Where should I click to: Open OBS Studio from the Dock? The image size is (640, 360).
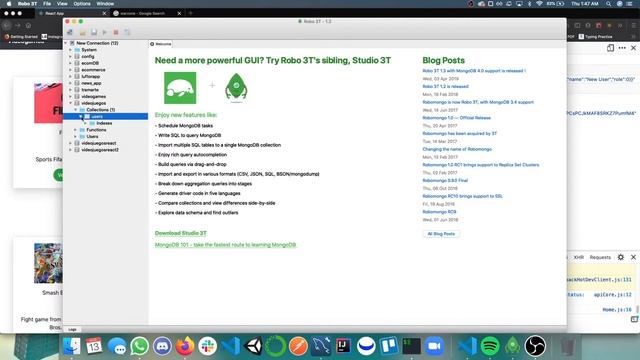tap(535, 346)
